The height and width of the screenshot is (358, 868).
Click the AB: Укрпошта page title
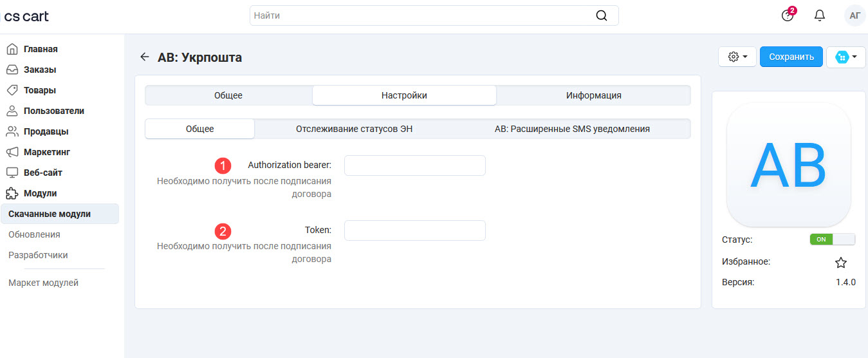pyautogui.click(x=199, y=57)
